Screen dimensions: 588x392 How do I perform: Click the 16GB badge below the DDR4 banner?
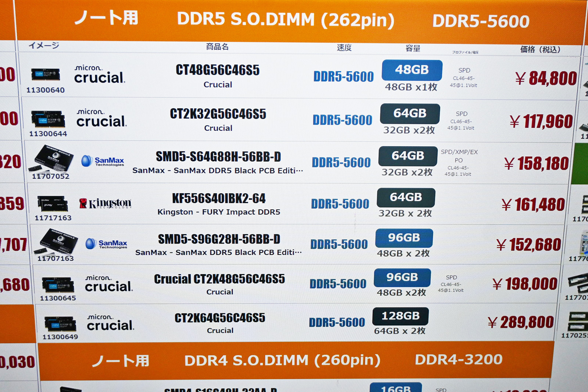click(x=396, y=387)
